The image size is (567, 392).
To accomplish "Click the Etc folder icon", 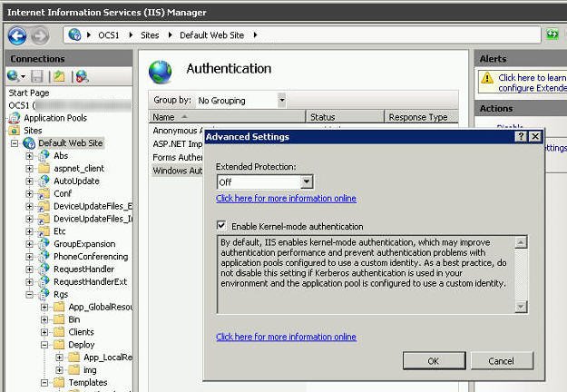I will 44,231.
